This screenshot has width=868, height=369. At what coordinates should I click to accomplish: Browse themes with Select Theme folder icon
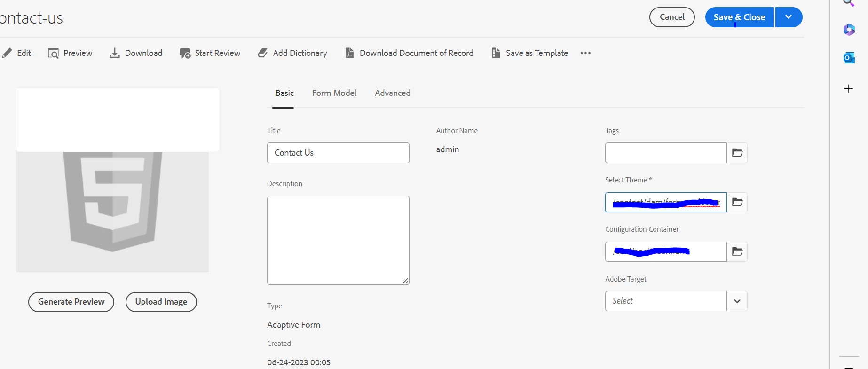pyautogui.click(x=737, y=202)
